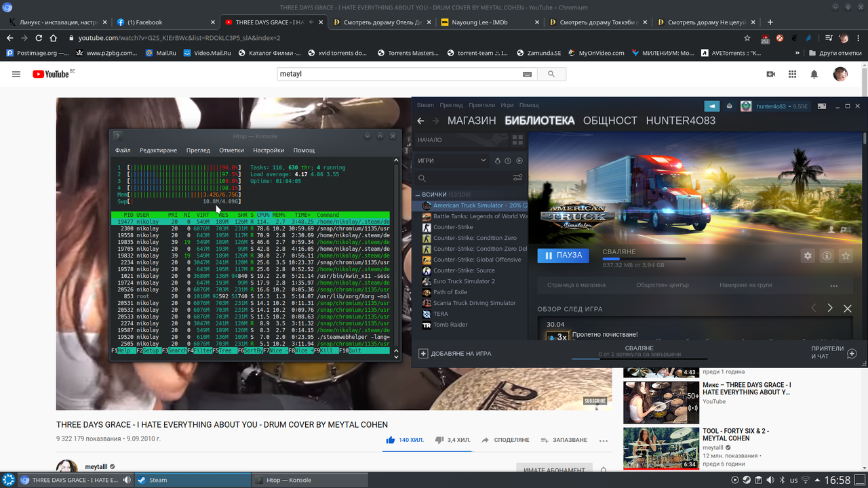The width and height of the screenshot is (868, 488).
Task: Select Euro Truck Simulator 2 in library
Action: (x=471, y=281)
